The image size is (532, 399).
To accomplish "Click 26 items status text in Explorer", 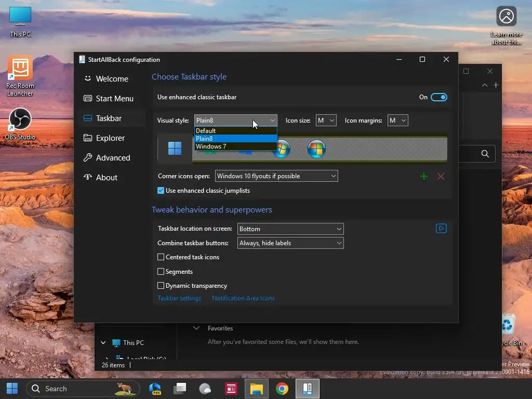I will pos(113,365).
